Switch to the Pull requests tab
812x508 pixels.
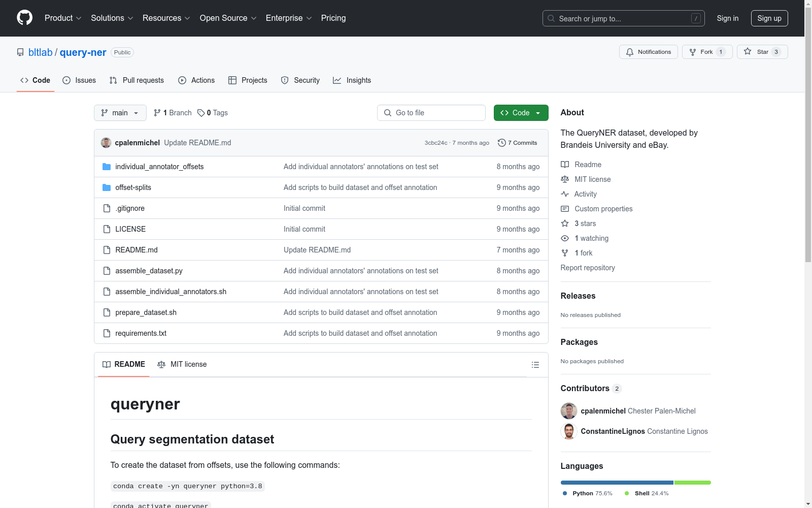(x=137, y=80)
